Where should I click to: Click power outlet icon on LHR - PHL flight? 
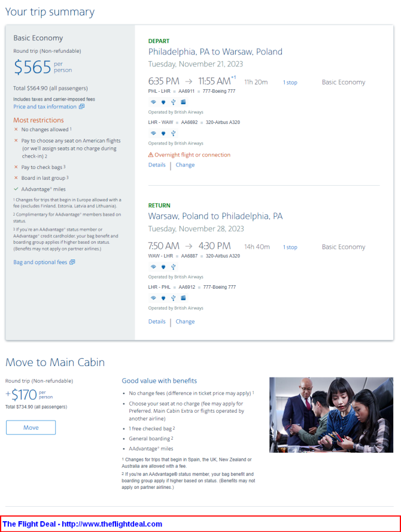click(163, 298)
